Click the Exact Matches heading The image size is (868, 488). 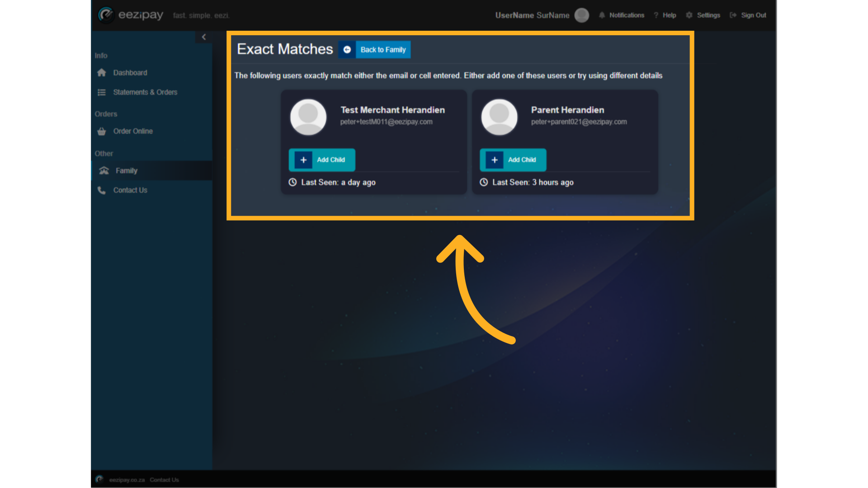285,49
